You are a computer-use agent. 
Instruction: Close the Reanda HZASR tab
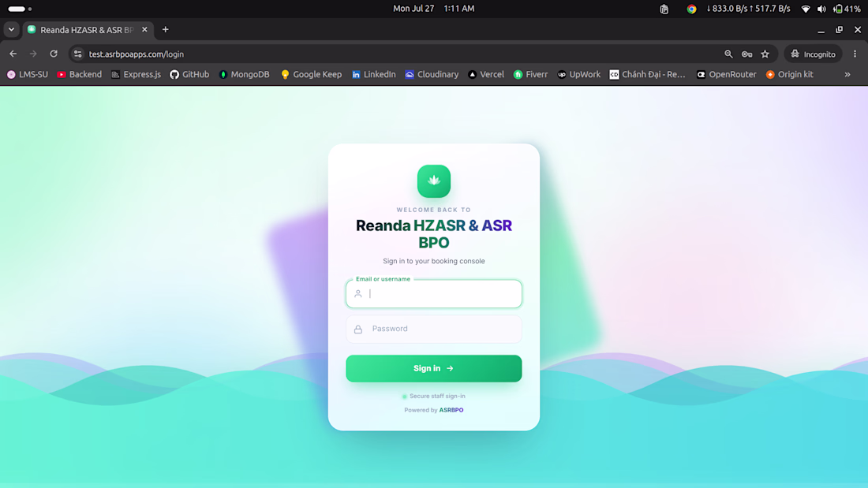(144, 30)
